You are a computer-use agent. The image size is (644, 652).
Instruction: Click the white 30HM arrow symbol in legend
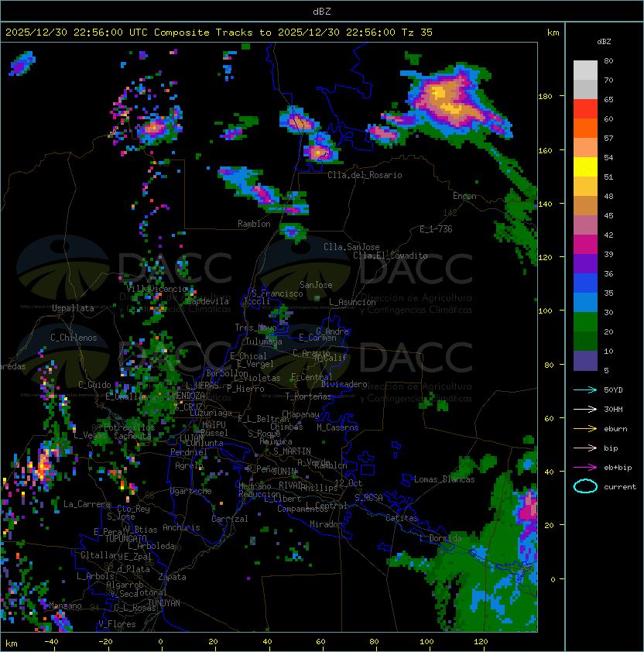click(x=585, y=409)
